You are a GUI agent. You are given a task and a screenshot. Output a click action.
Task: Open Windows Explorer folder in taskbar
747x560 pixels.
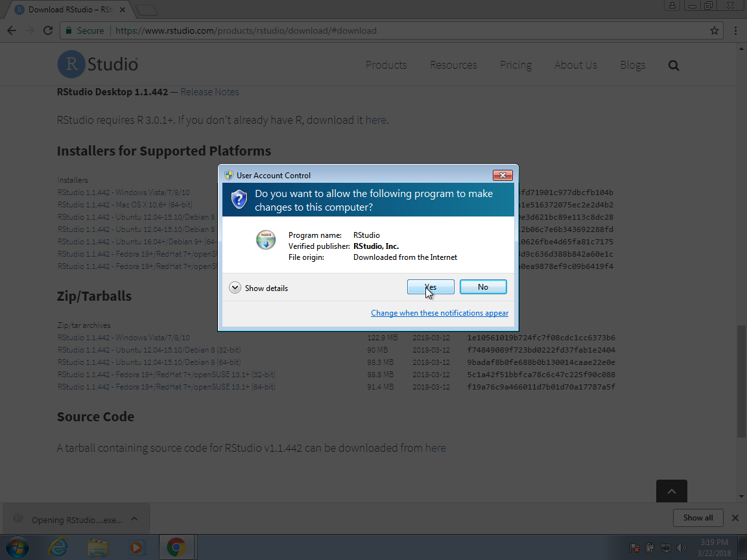pyautogui.click(x=97, y=547)
